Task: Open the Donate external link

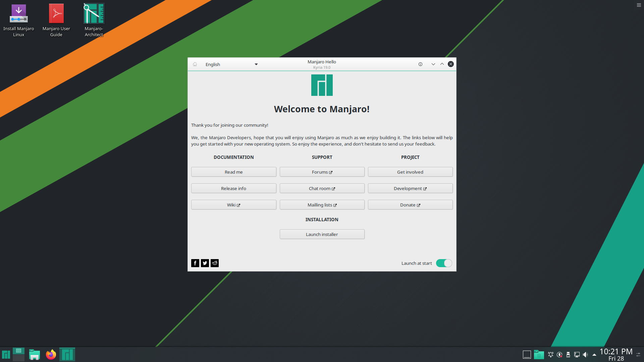Action: pyautogui.click(x=410, y=205)
